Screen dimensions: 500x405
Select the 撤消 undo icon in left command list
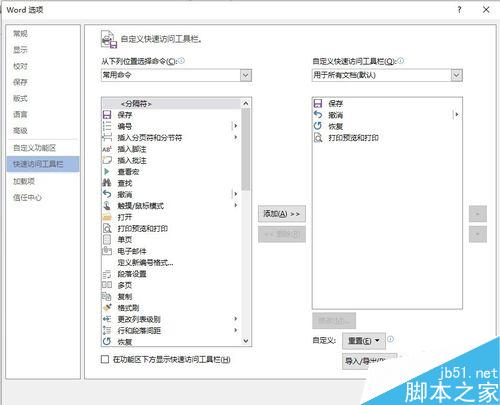click(107, 194)
